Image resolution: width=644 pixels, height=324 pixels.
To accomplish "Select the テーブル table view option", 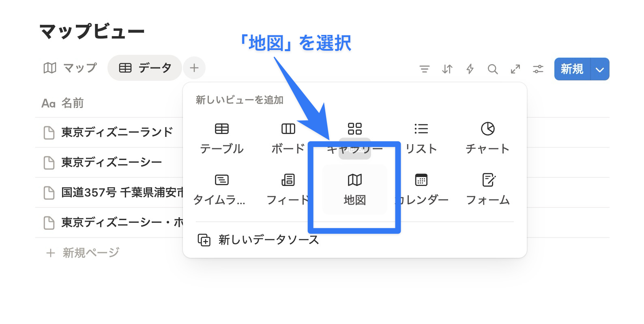I will (x=221, y=138).
